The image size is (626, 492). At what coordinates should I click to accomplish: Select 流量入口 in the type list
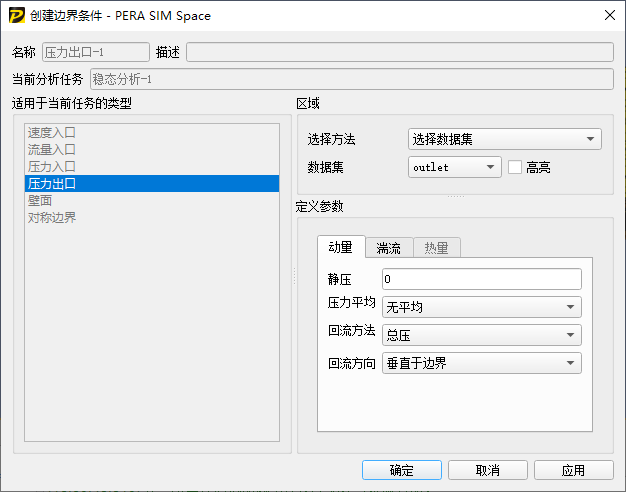coord(152,149)
